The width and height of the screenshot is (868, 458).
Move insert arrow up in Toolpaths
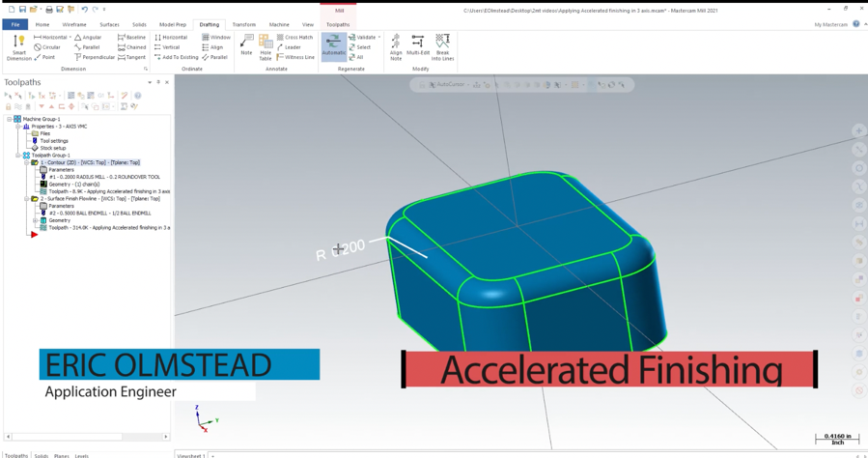pos(51,106)
